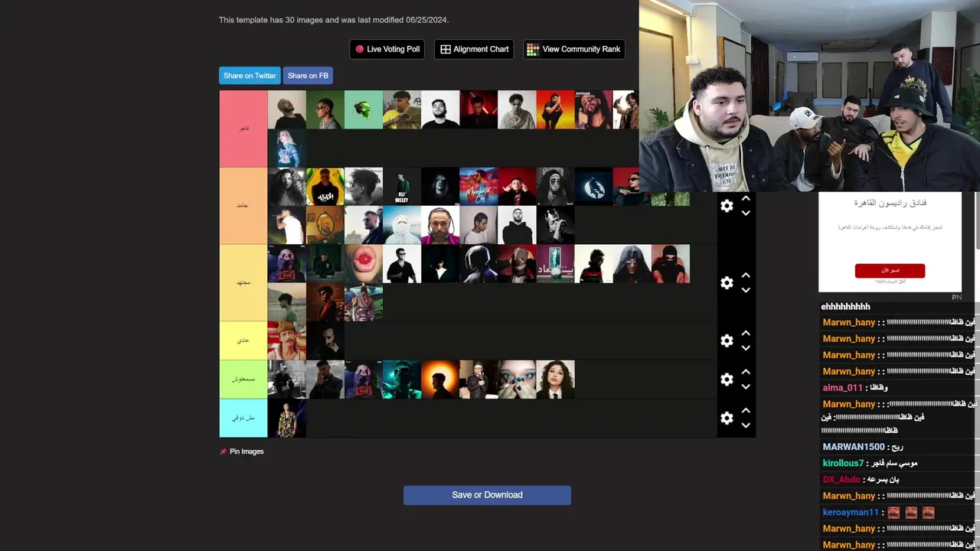Select the blonde woman thumbnail in فاجر row
This screenshot has width=980, height=551.
pyautogui.click(x=287, y=148)
